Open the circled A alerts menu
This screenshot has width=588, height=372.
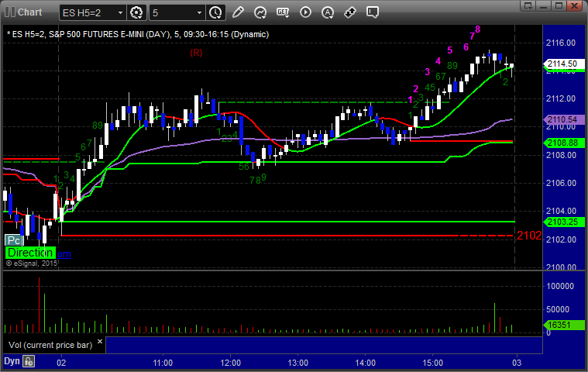click(328, 12)
